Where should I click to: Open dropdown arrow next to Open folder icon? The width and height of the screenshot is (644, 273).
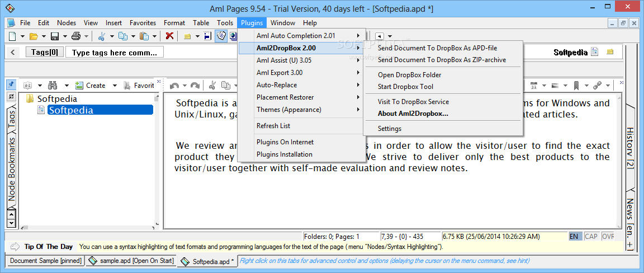click(x=44, y=36)
